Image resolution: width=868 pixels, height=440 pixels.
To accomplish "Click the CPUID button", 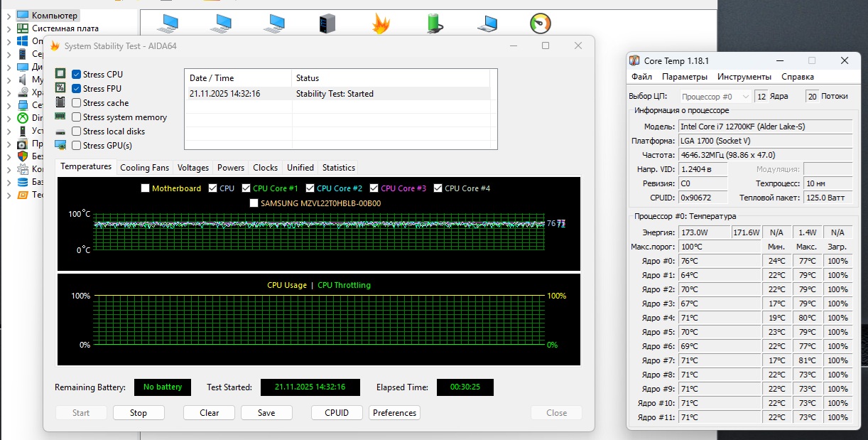I will 337,413.
